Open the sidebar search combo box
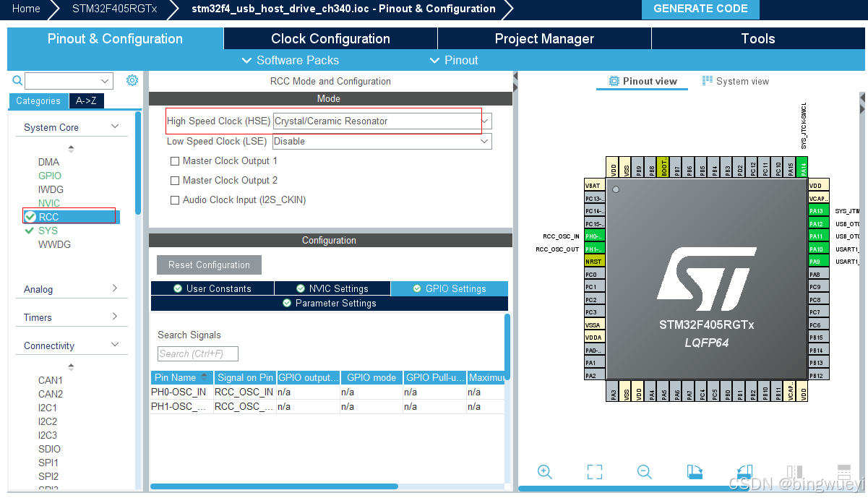868x498 pixels. point(69,81)
